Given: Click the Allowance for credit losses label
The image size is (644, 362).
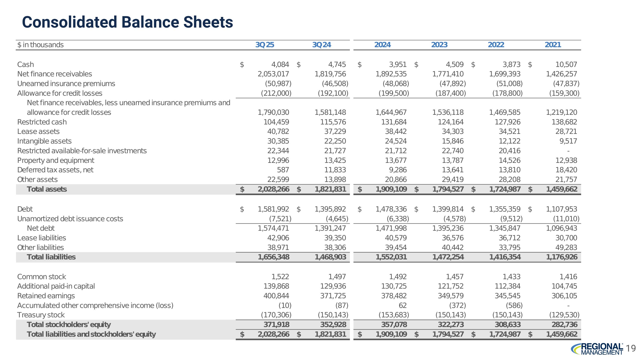Looking at the screenshot, I should click(x=59, y=93).
